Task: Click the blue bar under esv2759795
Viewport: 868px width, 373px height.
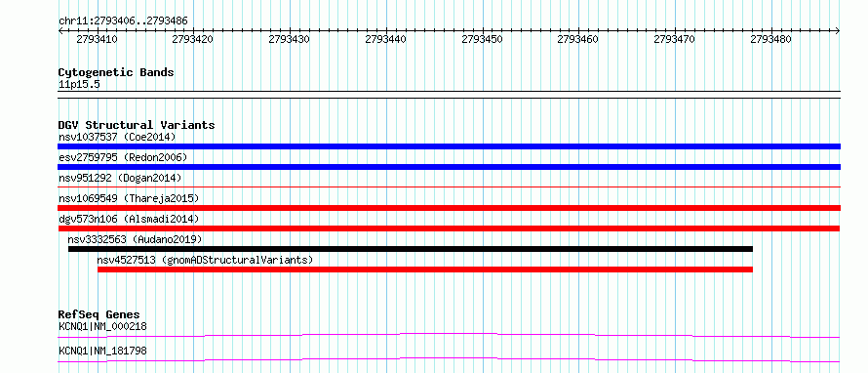Action: click(449, 167)
